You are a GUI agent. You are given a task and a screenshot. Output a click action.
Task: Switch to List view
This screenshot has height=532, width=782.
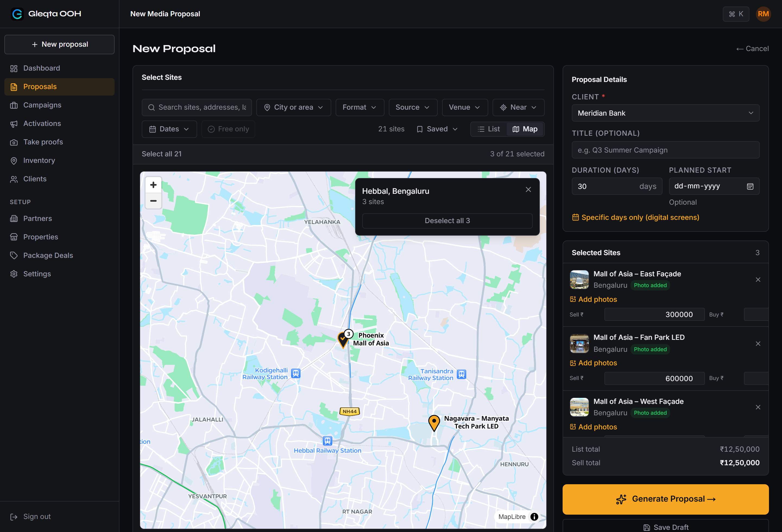(x=488, y=129)
